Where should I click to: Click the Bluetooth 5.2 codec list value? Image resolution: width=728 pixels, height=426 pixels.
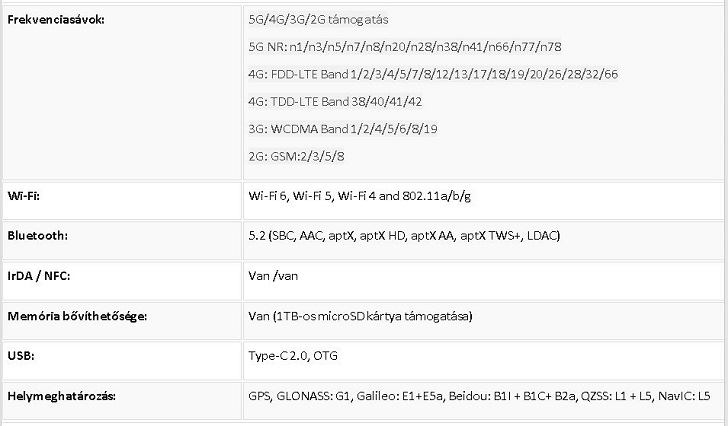(x=404, y=236)
